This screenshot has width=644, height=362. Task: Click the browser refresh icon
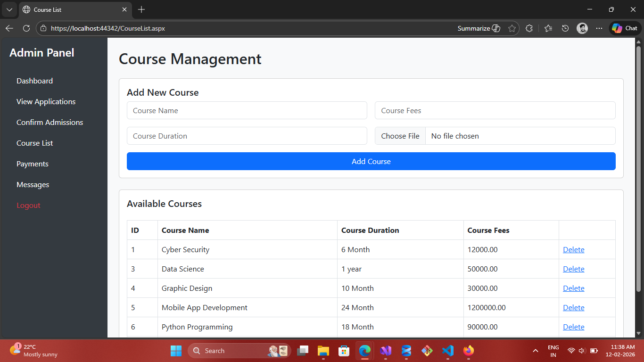tap(26, 28)
